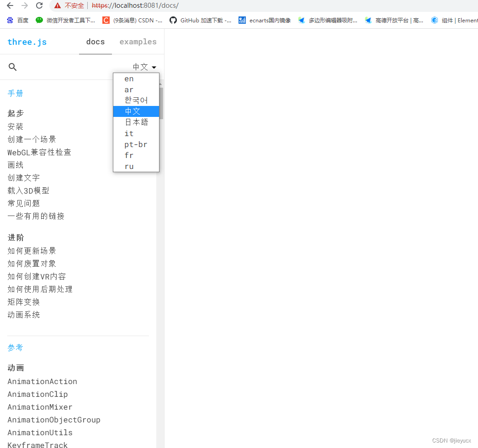Open the 安装 page
The height and width of the screenshot is (448, 478).
pos(15,126)
